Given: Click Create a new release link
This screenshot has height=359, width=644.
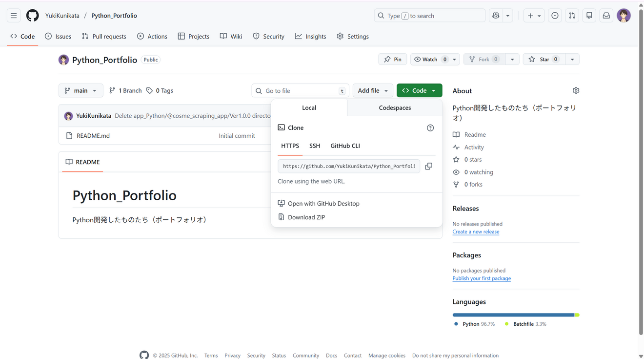Looking at the screenshot, I should 476,232.
